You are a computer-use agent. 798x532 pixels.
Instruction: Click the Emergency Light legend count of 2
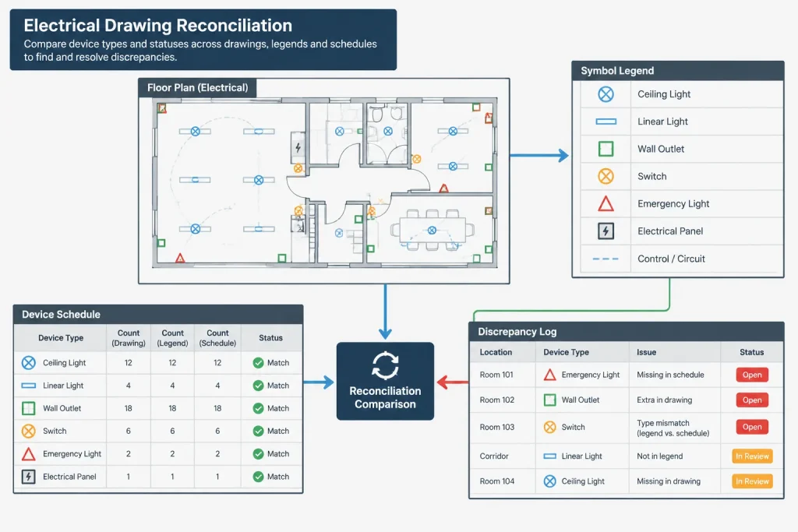tap(172, 453)
